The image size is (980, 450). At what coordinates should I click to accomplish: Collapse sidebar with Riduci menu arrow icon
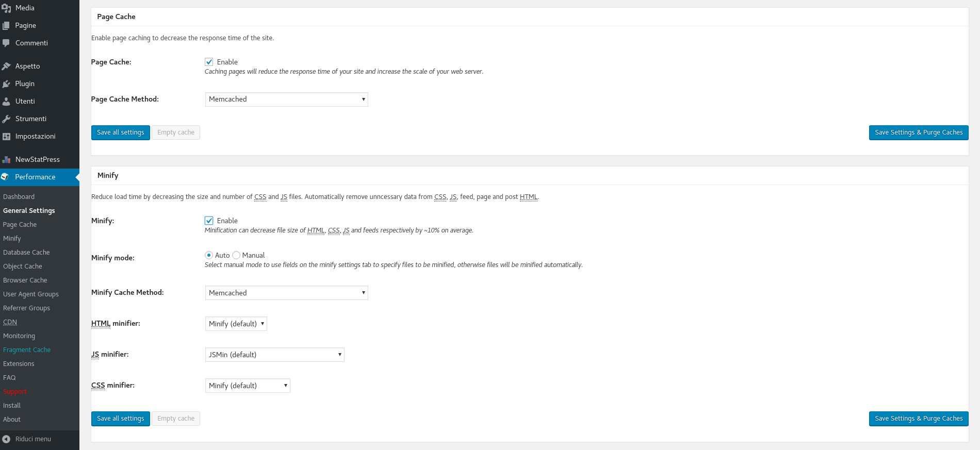[x=6, y=439]
